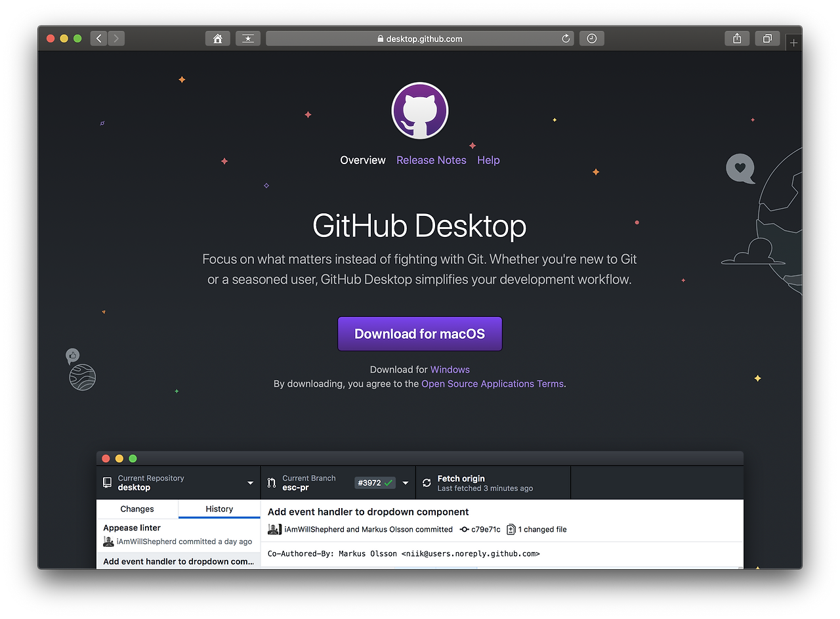This screenshot has height=619, width=840.
Task: Open the Safari home page button
Action: [x=218, y=39]
